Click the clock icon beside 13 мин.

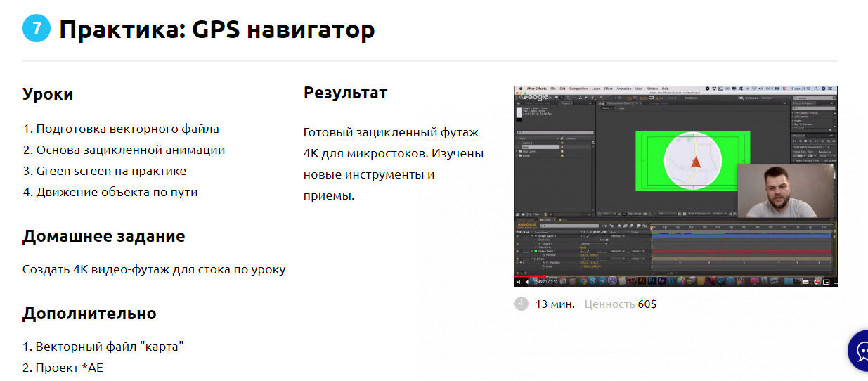pos(521,304)
